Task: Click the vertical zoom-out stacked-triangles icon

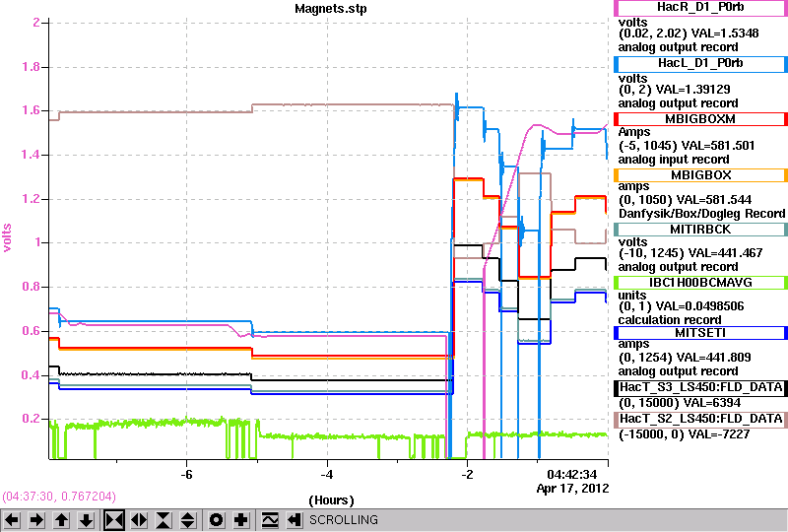Action: pyautogui.click(x=188, y=520)
